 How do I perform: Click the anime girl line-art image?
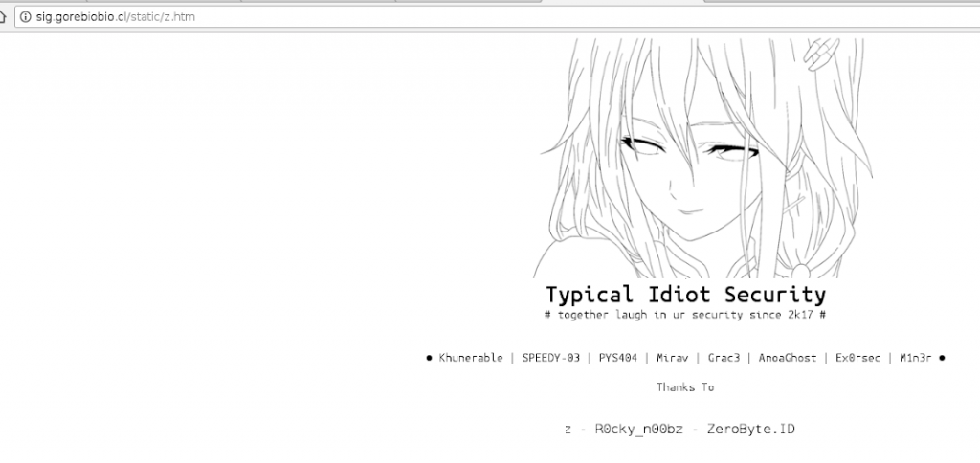[x=703, y=158]
